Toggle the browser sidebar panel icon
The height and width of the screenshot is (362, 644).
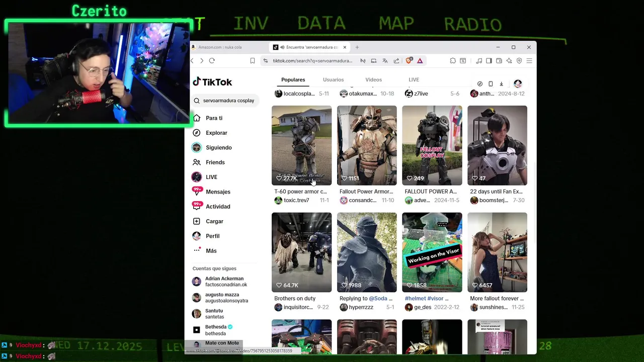(489, 61)
